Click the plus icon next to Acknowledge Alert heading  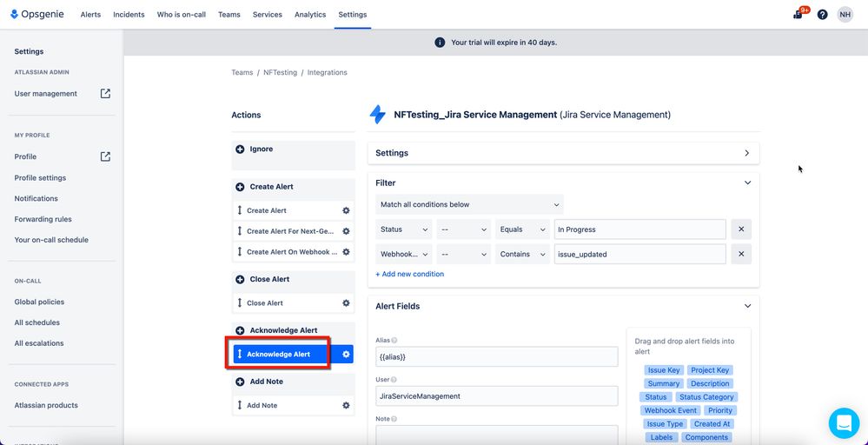point(241,330)
